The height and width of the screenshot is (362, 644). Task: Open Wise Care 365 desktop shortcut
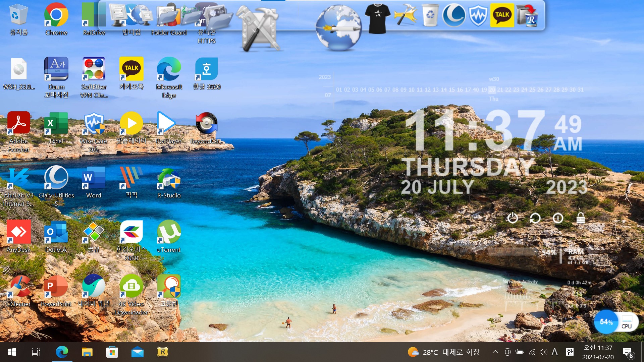[x=94, y=131]
